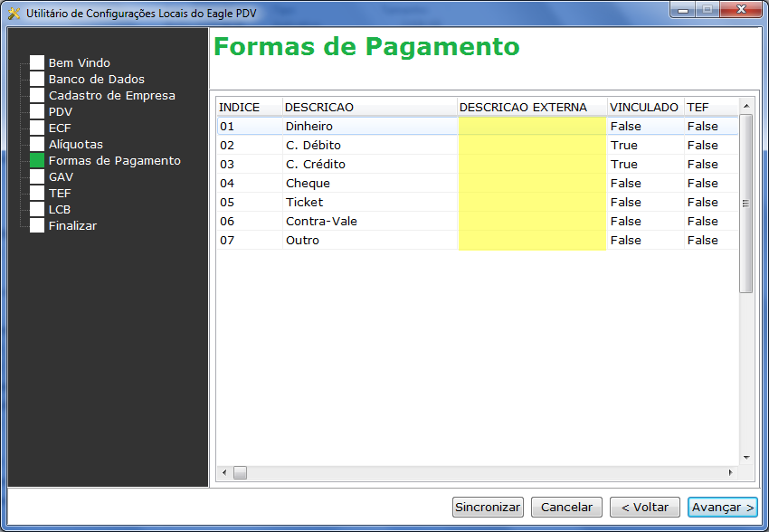Sort by DESCRICAO column header
The height and width of the screenshot is (532, 769).
370,107
